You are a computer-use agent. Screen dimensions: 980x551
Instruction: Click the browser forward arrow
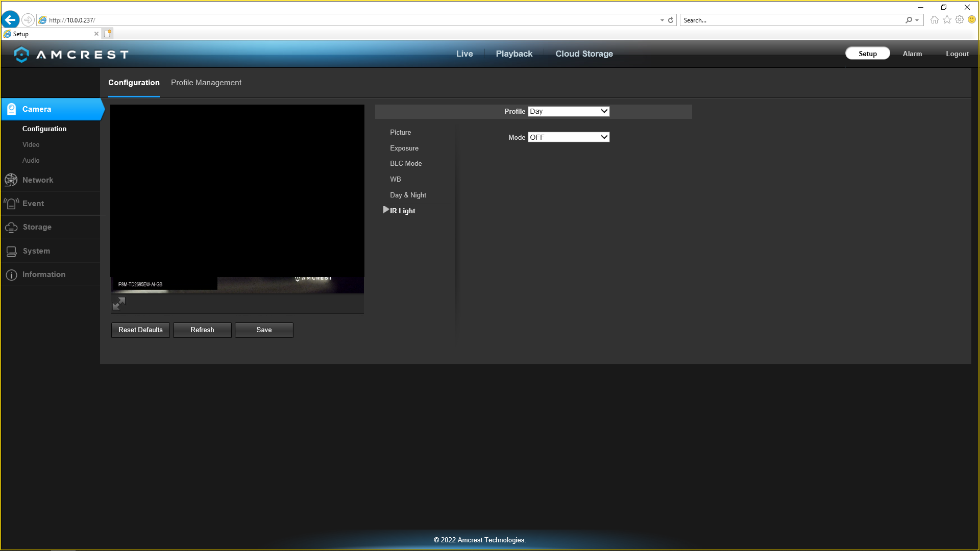(28, 20)
